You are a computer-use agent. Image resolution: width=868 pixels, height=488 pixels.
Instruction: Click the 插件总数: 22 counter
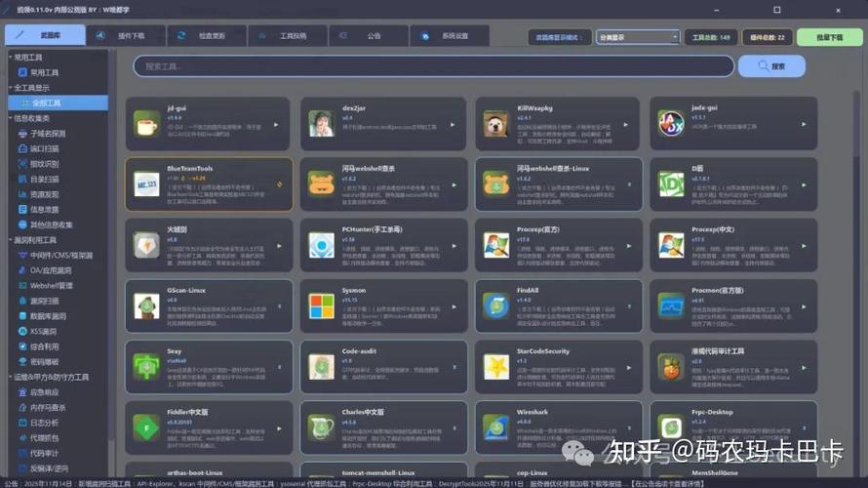point(768,37)
